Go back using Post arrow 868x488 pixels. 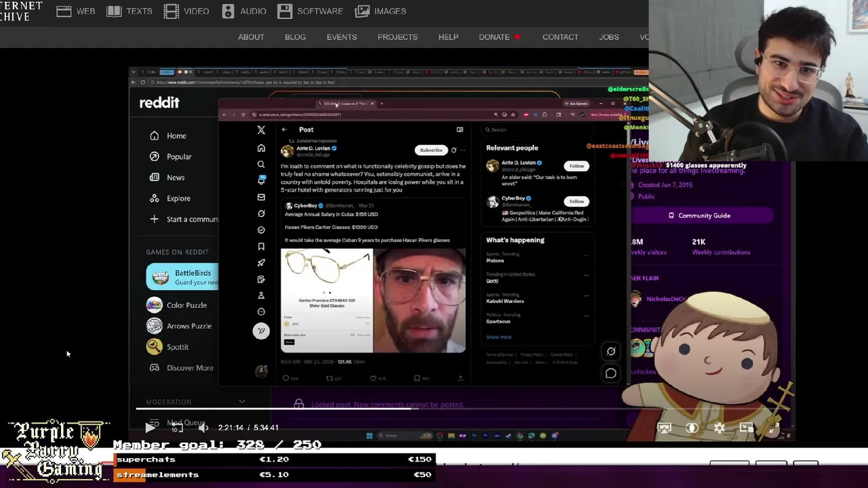click(285, 129)
